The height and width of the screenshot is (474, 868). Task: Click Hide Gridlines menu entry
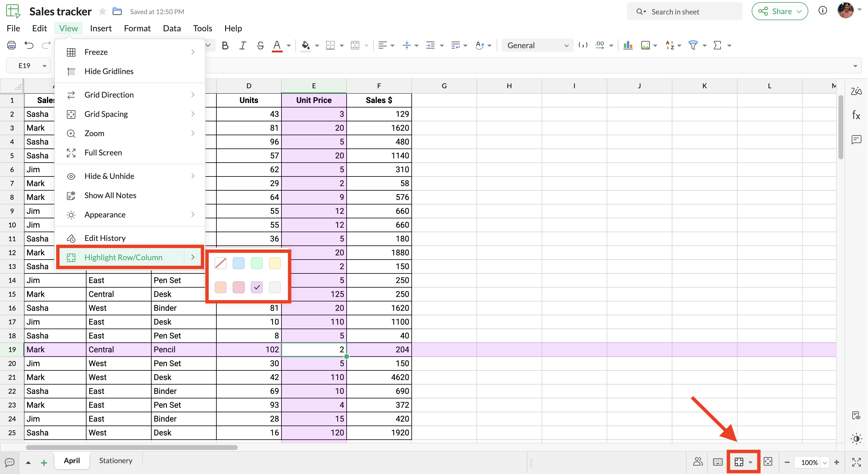109,71
